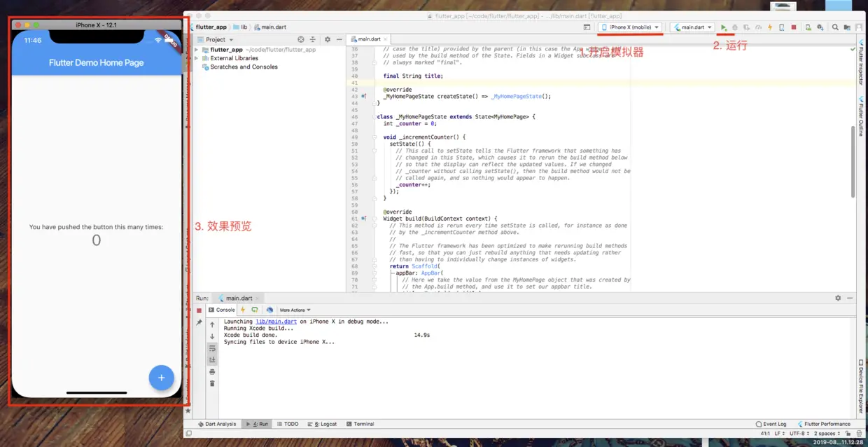The height and width of the screenshot is (447, 868).
Task: Click the Search Everywhere magnifier icon
Action: point(835,27)
